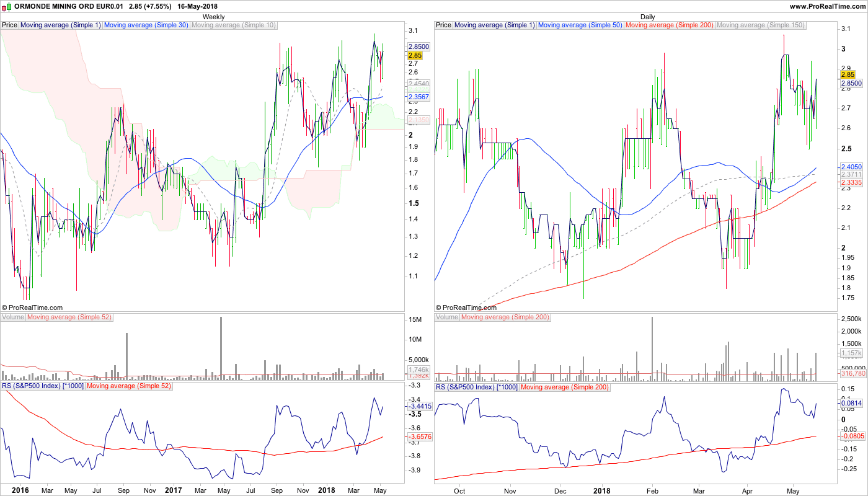868x496 pixels.
Task: Click the Price label in the Daily chart
Action: tap(443, 25)
